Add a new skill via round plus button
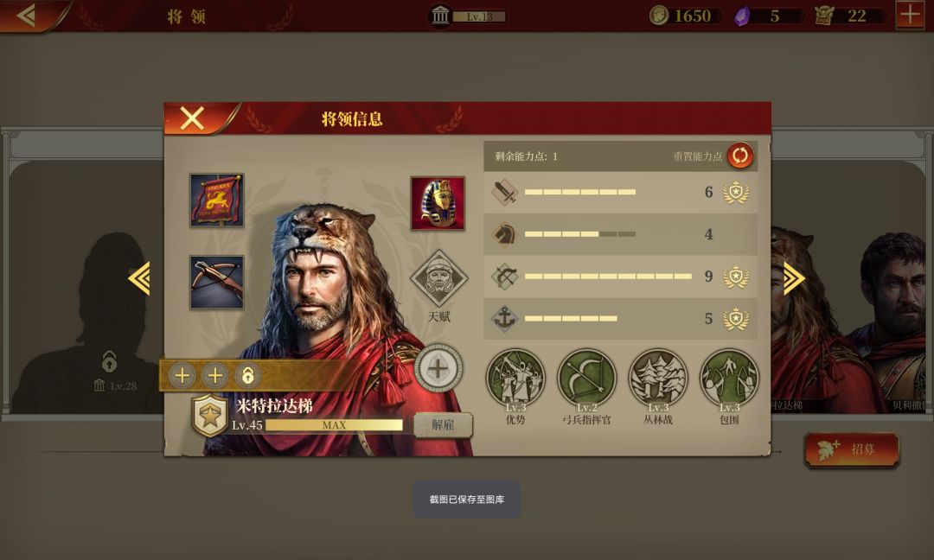 pyautogui.click(x=438, y=368)
